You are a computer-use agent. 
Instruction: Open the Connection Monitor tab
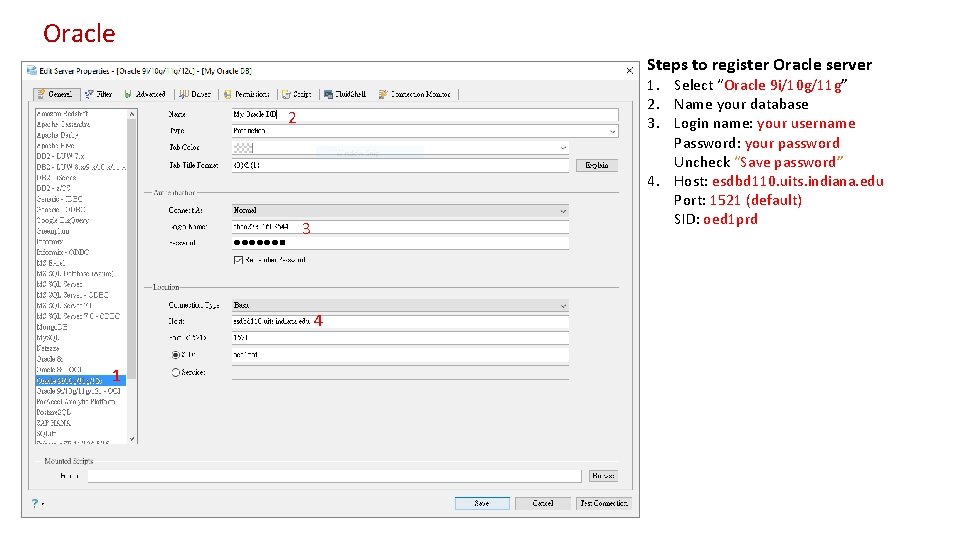[x=414, y=94]
